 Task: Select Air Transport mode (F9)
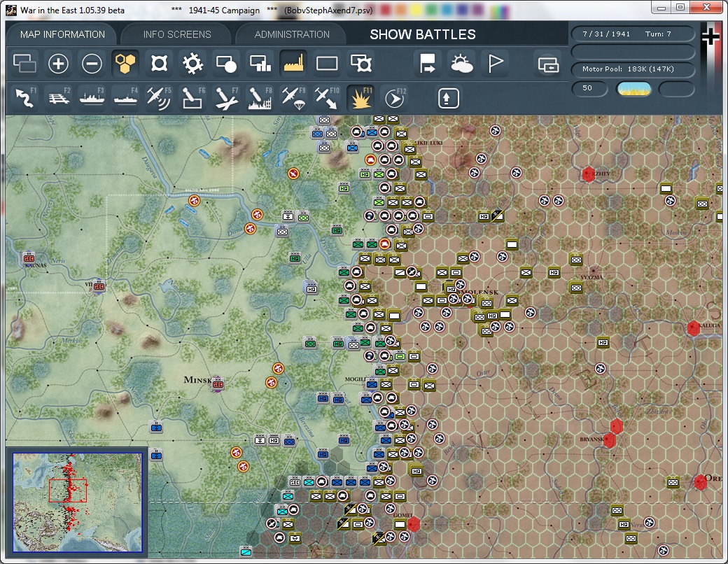(293, 98)
